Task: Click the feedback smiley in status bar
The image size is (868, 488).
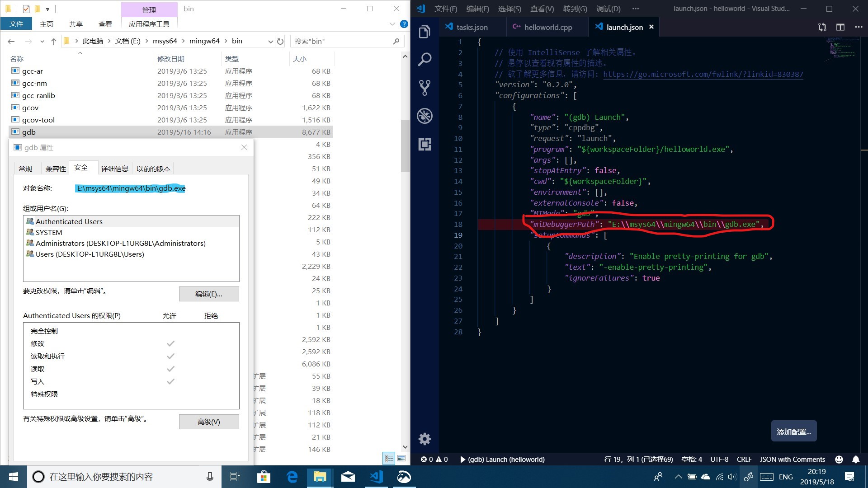Action: coord(839,459)
